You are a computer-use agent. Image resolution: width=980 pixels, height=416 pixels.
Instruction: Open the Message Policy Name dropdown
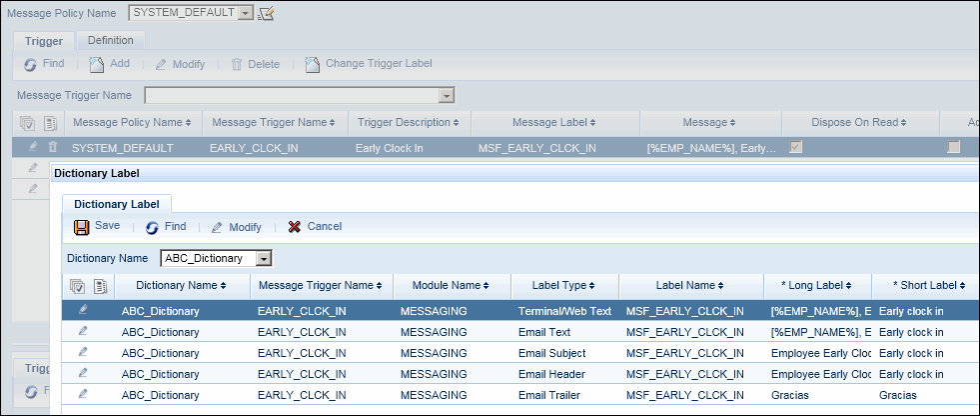245,13
